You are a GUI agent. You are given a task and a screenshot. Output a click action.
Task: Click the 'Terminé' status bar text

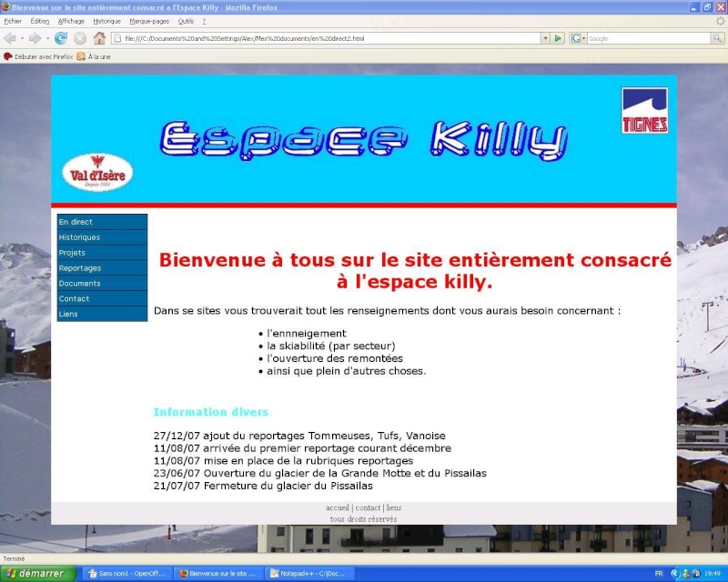coord(14,558)
